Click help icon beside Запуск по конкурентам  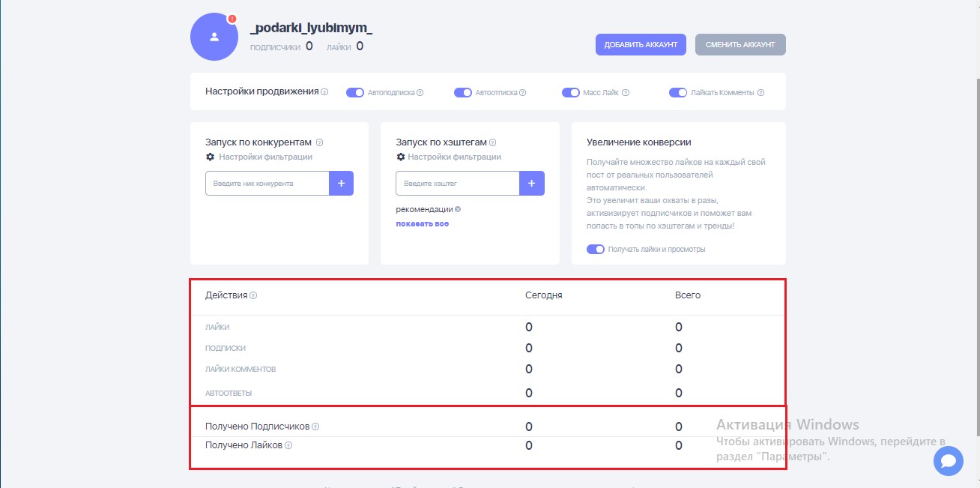click(x=319, y=142)
